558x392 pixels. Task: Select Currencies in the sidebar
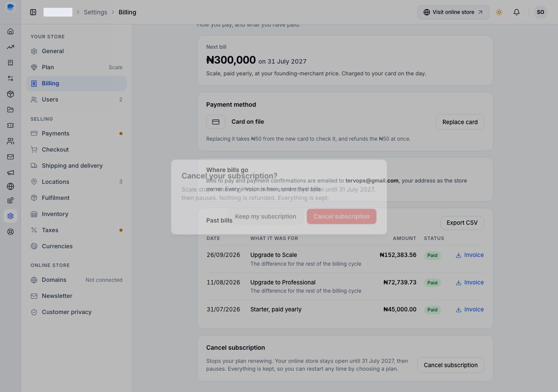pos(76,247)
